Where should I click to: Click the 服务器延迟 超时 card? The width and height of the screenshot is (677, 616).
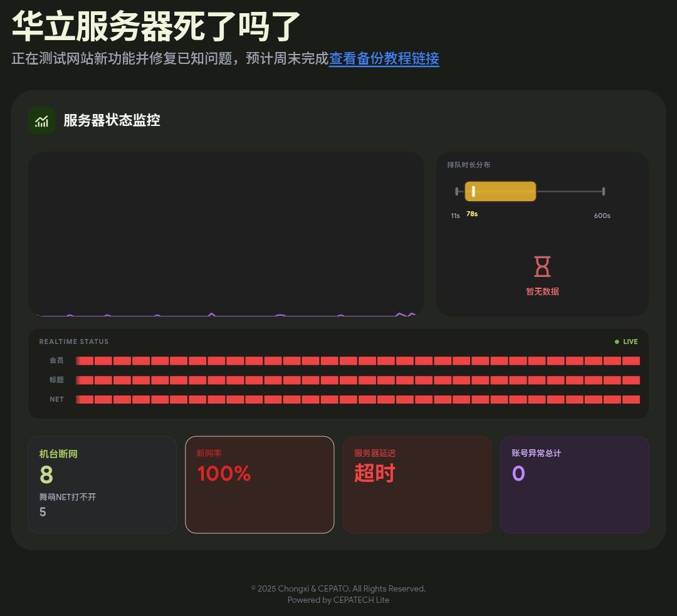click(x=417, y=484)
